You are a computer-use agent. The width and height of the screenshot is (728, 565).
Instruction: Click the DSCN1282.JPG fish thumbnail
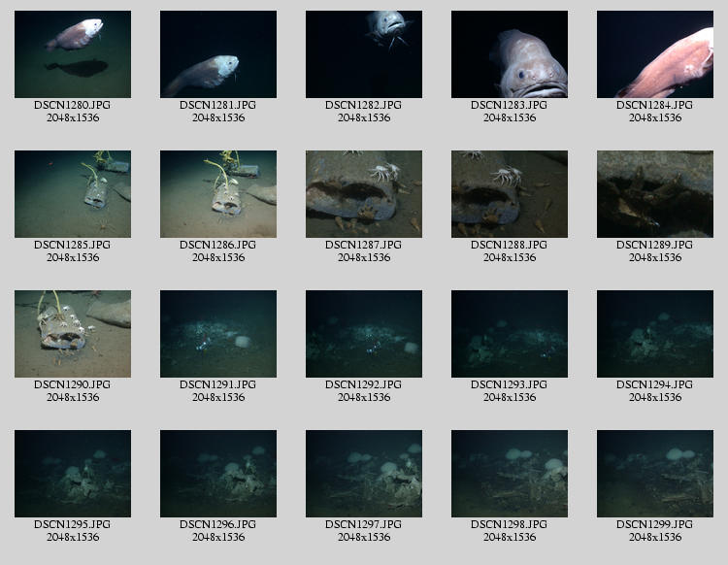pos(364,54)
